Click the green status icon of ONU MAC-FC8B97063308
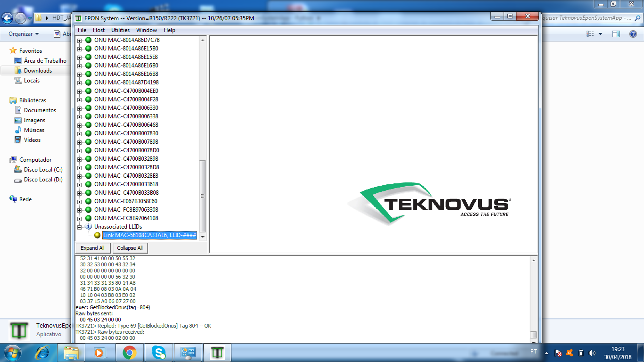 tap(88, 210)
